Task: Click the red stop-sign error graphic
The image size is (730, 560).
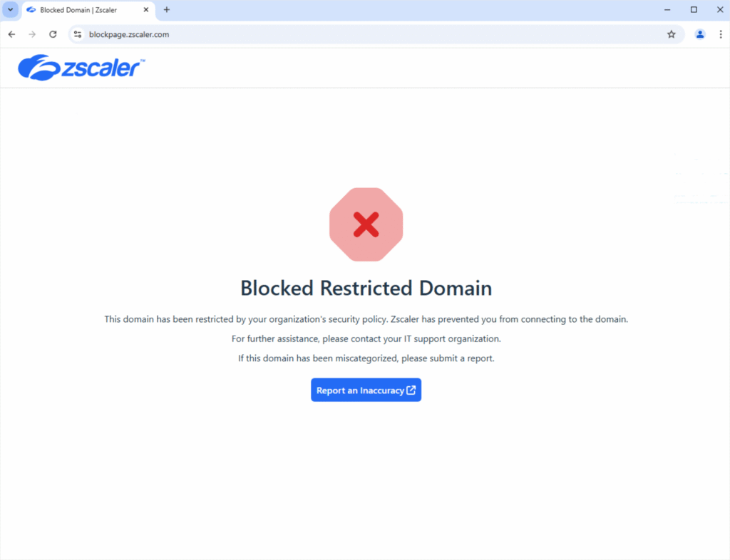Action: point(366,224)
